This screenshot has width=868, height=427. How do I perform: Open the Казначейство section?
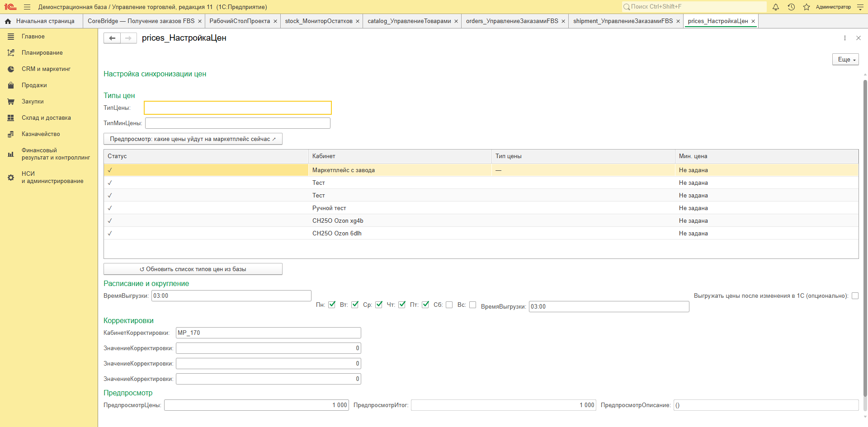click(41, 134)
